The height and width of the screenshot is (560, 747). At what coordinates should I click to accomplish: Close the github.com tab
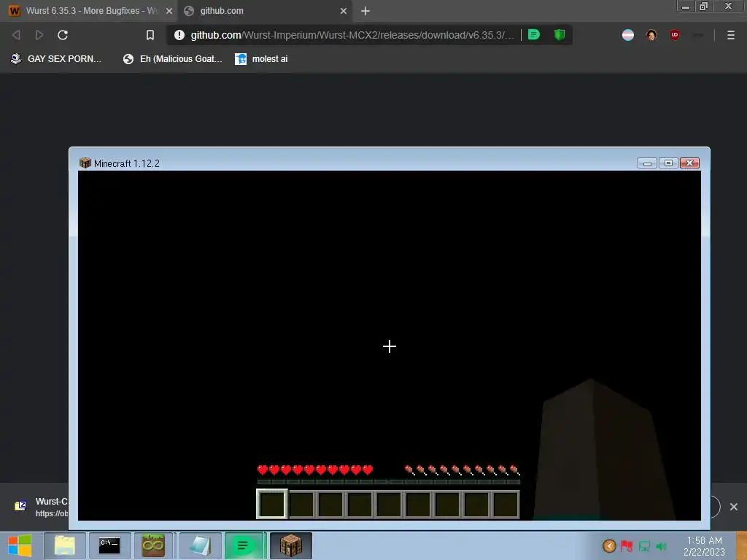click(x=344, y=11)
